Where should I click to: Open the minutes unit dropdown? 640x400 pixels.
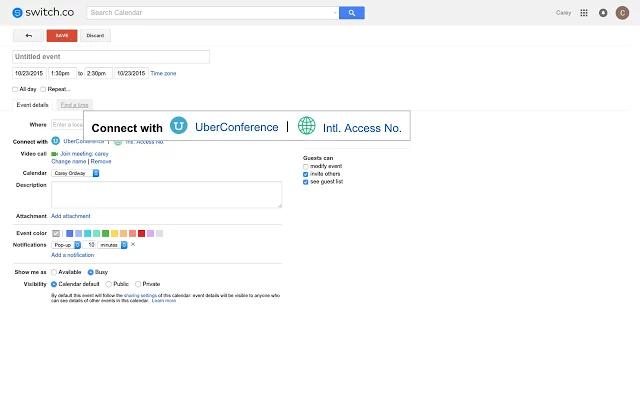tap(112, 245)
